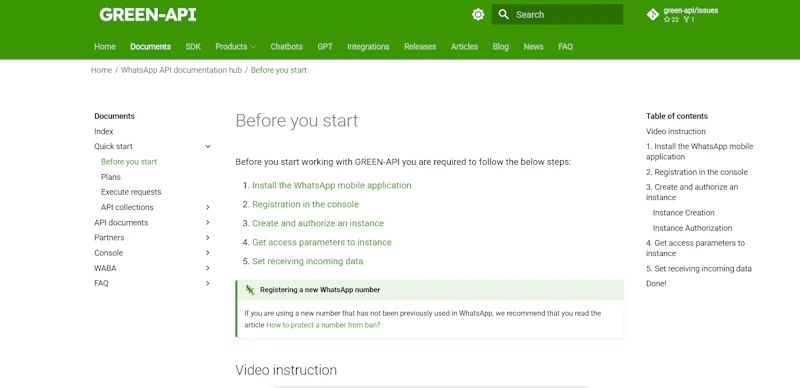Click Get access parameters to instance link
Image resolution: width=800 pixels, height=388 pixels.
322,242
